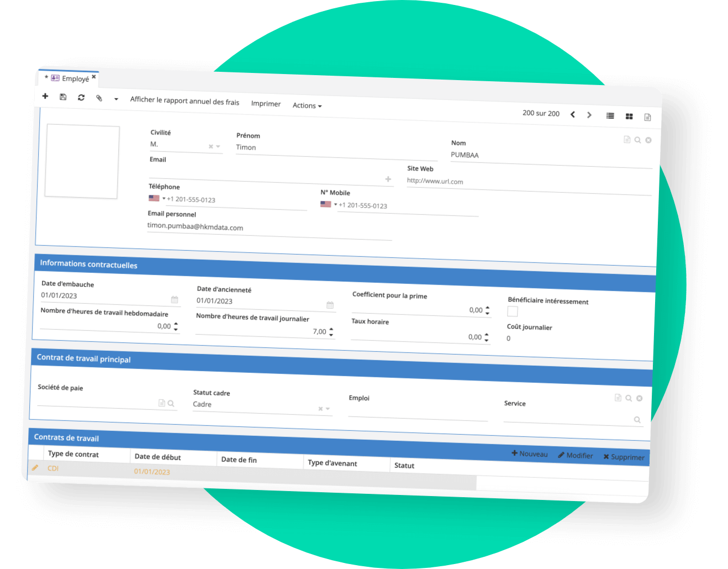Close the Employé tab
This screenshot has height=569, width=728.
pos(94,77)
